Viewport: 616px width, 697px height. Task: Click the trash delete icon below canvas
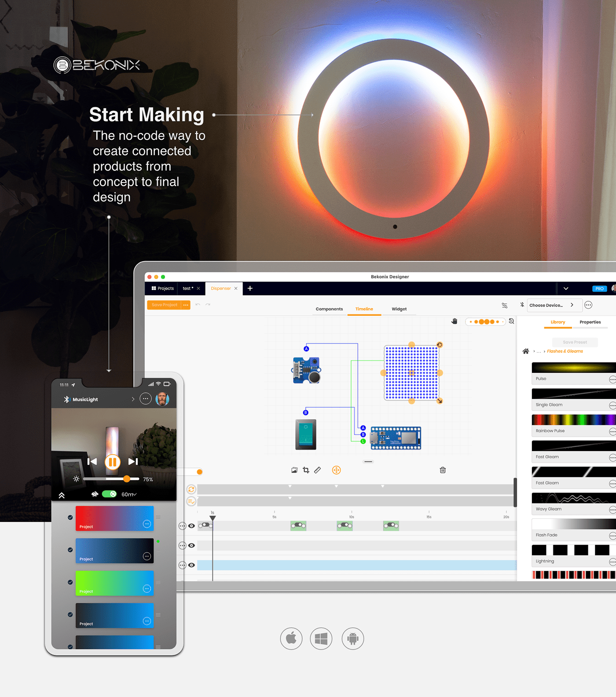pyautogui.click(x=443, y=470)
